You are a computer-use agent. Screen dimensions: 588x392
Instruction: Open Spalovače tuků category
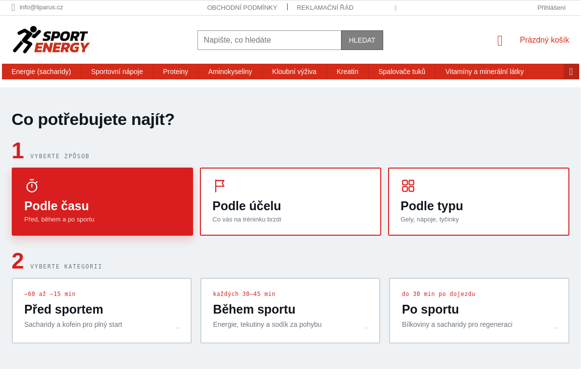pyautogui.click(x=402, y=72)
